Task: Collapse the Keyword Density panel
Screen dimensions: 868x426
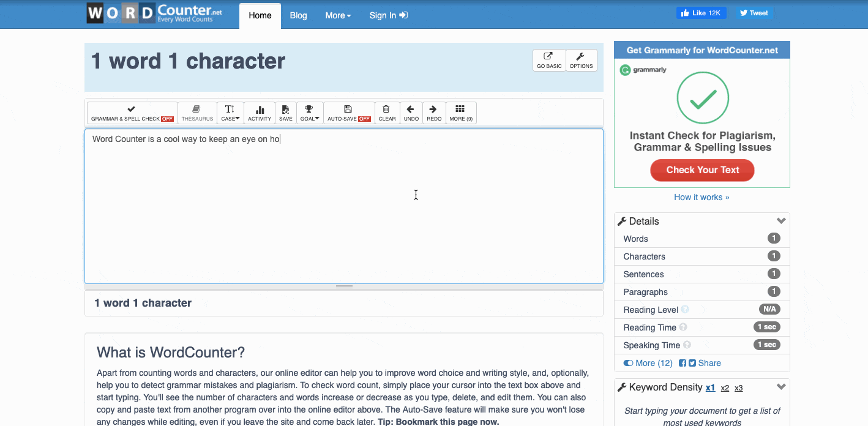Action: point(781,387)
